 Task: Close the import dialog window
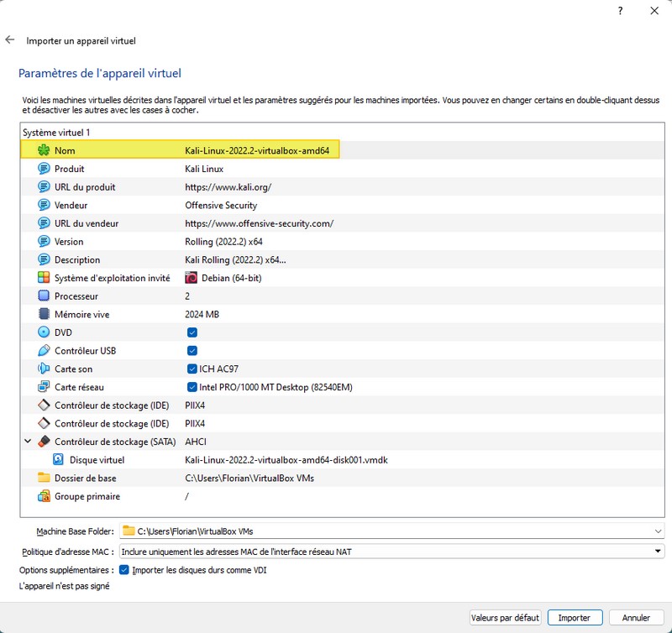coord(654,11)
